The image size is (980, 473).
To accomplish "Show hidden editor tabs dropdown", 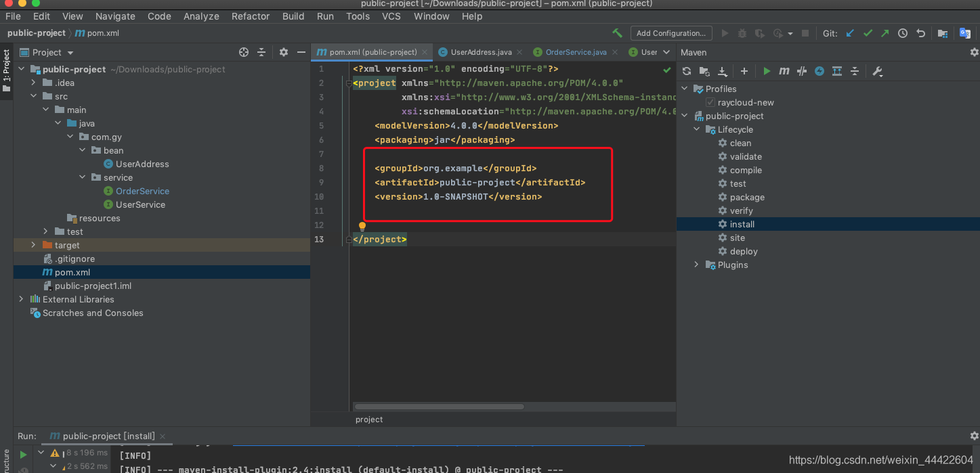I will (x=666, y=52).
